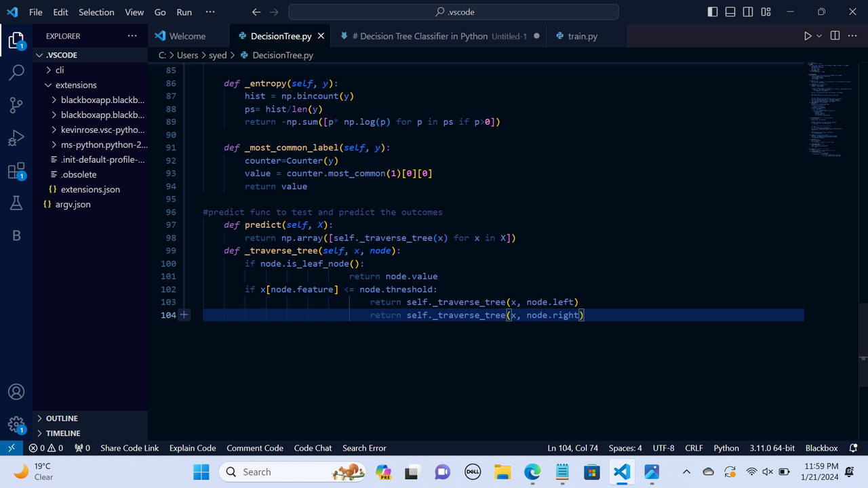Screen dimensions: 868x488
Task: Collapse the .VSCODE root folder
Action: (90, 55)
